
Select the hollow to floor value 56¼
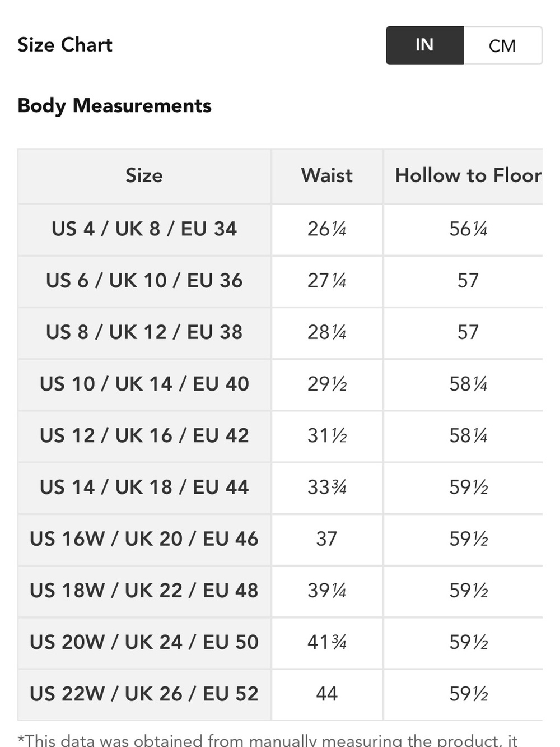click(468, 229)
